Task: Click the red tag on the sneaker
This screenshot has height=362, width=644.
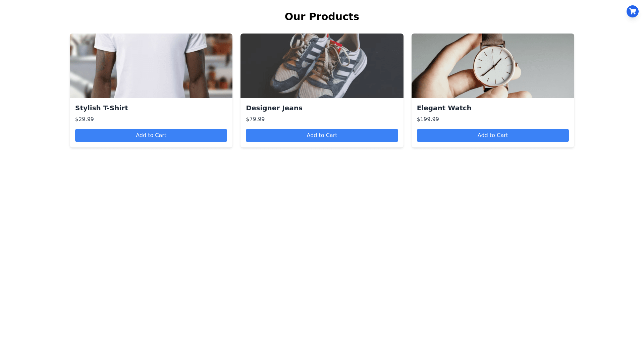Action: 337,43
